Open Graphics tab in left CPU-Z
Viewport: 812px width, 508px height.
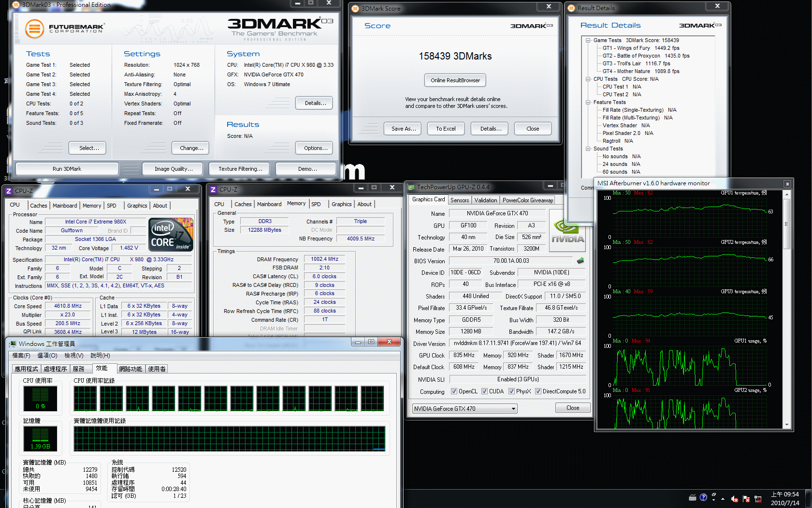[137, 206]
